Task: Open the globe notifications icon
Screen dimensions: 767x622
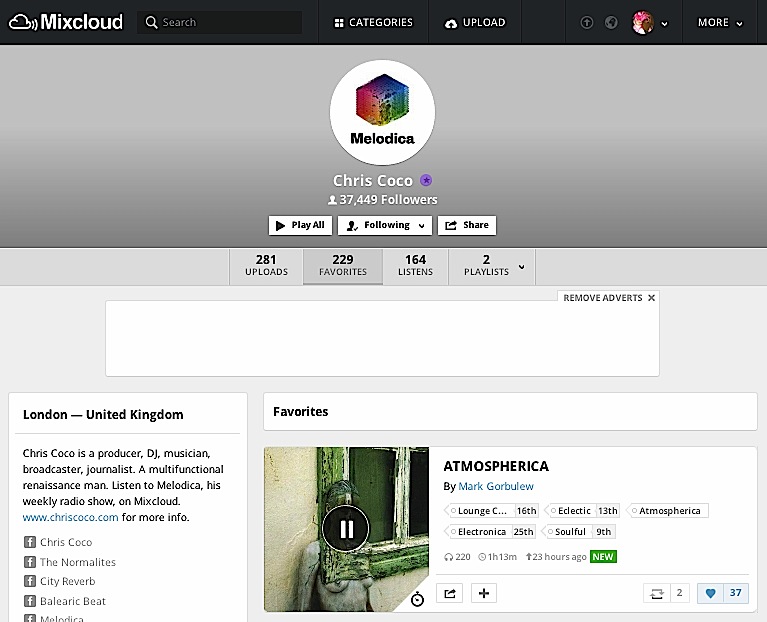Action: point(610,23)
